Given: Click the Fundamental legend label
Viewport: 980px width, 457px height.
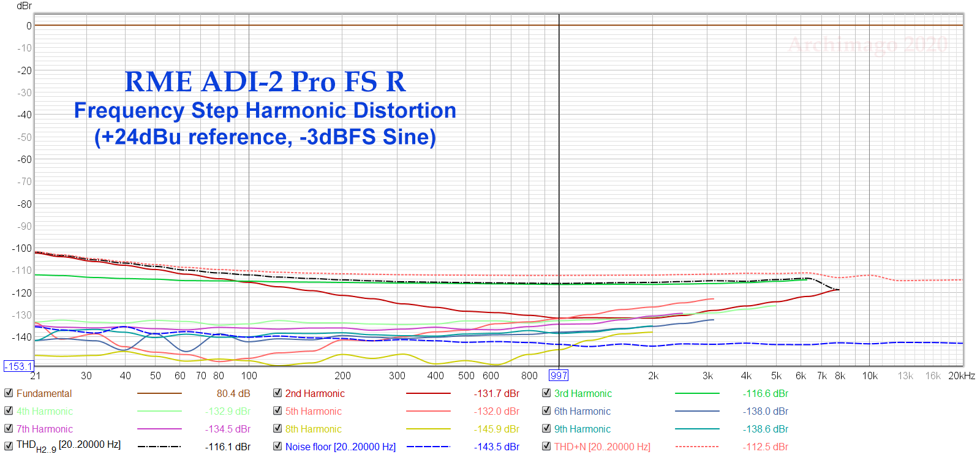Looking at the screenshot, I should point(44,393).
